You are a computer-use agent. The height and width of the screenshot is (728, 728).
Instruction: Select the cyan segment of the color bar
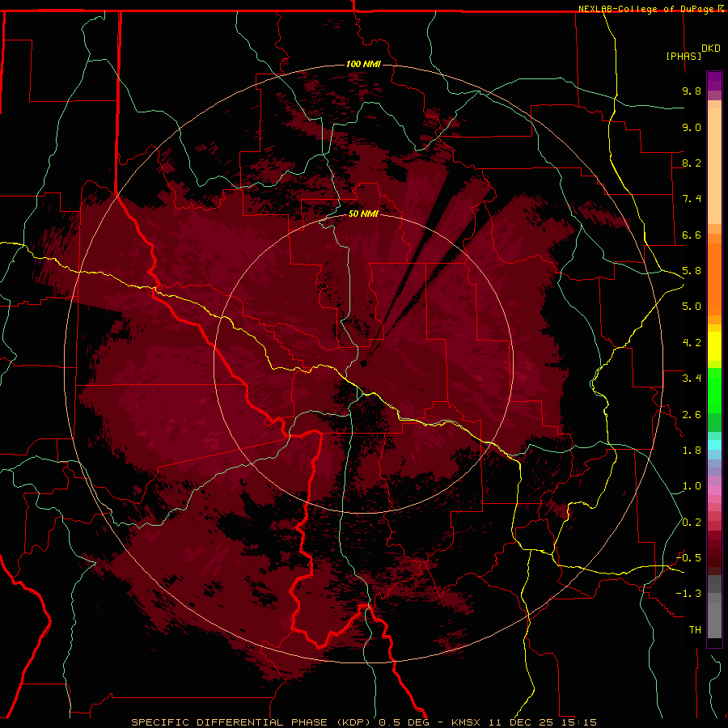(714, 444)
